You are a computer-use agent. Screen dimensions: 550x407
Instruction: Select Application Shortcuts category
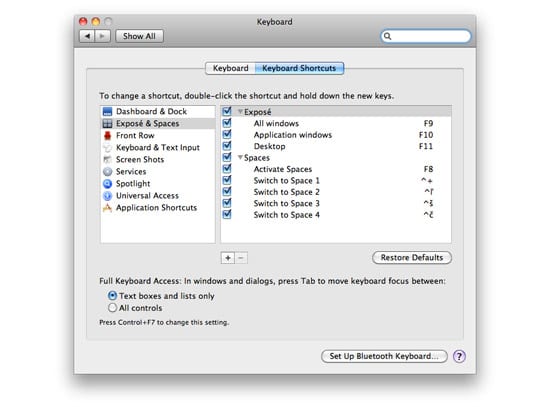[x=158, y=208]
